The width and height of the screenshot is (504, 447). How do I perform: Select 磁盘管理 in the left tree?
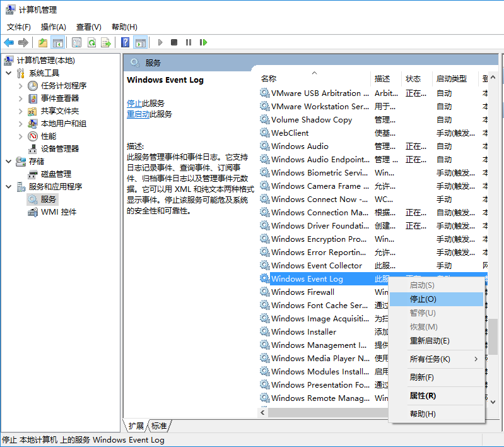point(56,174)
